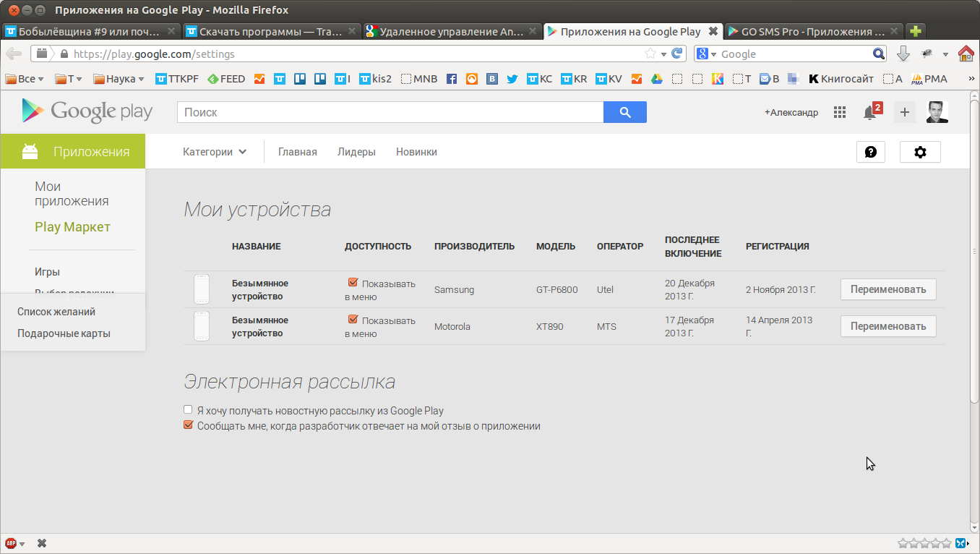Click Samsung device phone thumbnail
980x554 pixels.
coord(202,289)
